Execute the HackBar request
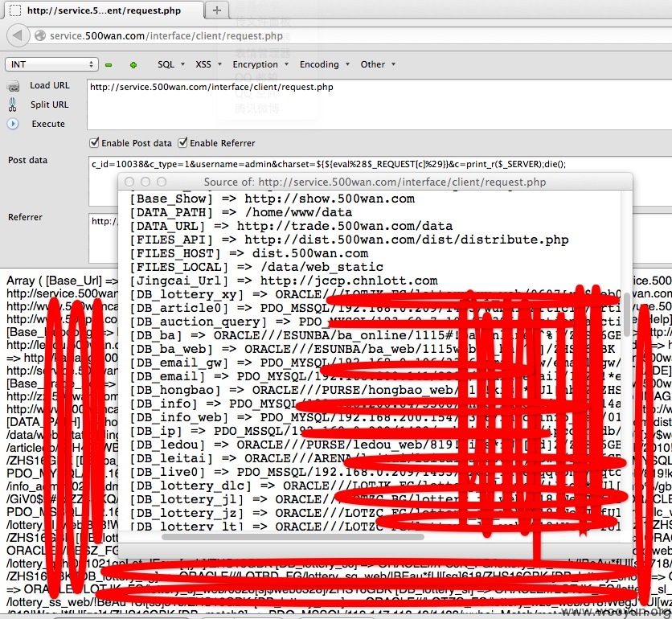 pyautogui.click(x=48, y=124)
